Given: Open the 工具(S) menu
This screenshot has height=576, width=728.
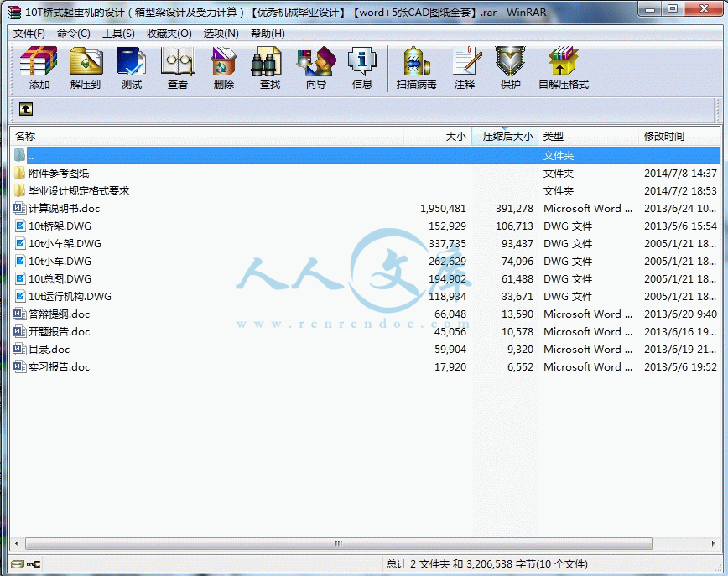Looking at the screenshot, I should pyautogui.click(x=118, y=34).
